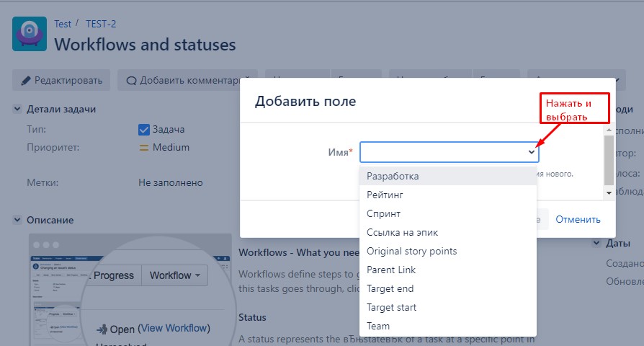Click the Редактировать button
This screenshot has width=644, height=346.
tap(61, 80)
